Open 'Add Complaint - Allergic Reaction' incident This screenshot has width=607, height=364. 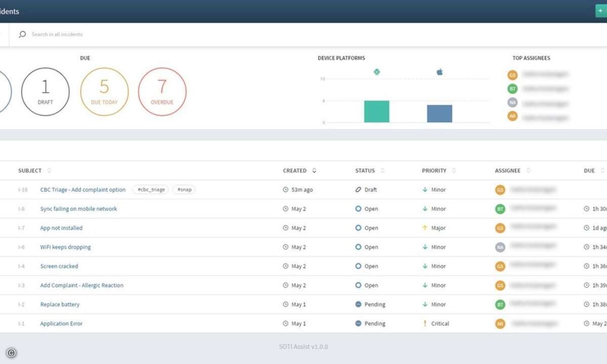click(82, 286)
